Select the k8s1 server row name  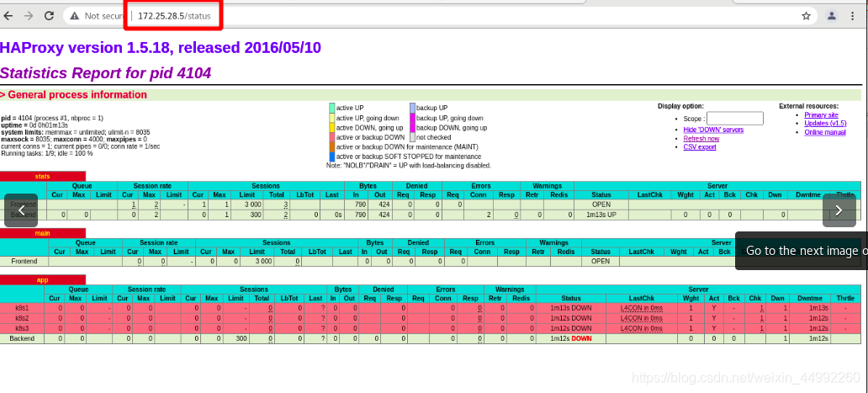pos(22,308)
